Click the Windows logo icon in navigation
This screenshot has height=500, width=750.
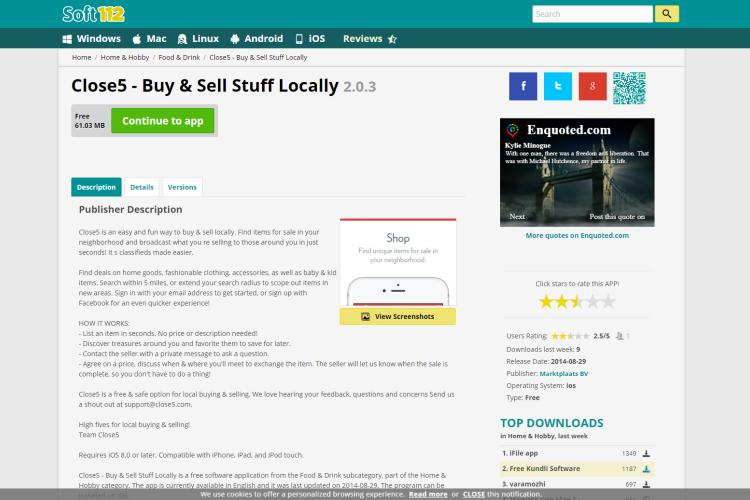click(x=67, y=39)
